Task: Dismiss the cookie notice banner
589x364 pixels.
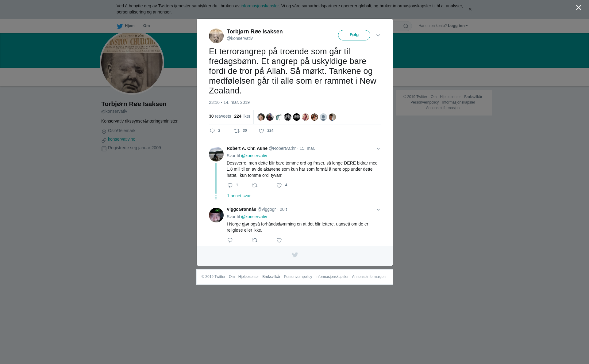Action: coord(470,9)
